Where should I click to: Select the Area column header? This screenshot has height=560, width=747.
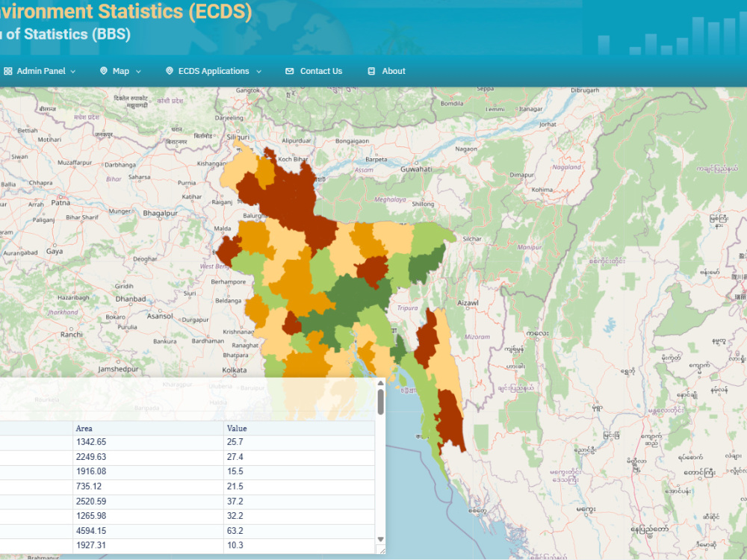[x=148, y=428]
